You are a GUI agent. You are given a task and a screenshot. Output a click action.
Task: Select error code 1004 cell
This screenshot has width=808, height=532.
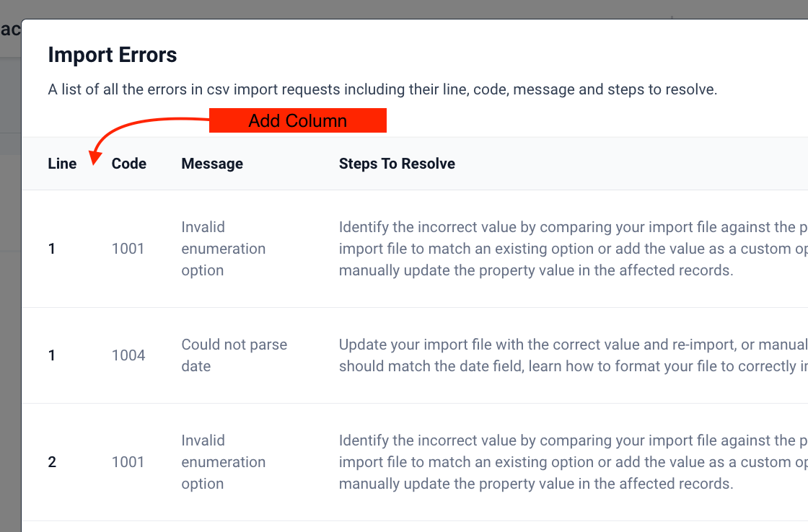click(x=128, y=355)
